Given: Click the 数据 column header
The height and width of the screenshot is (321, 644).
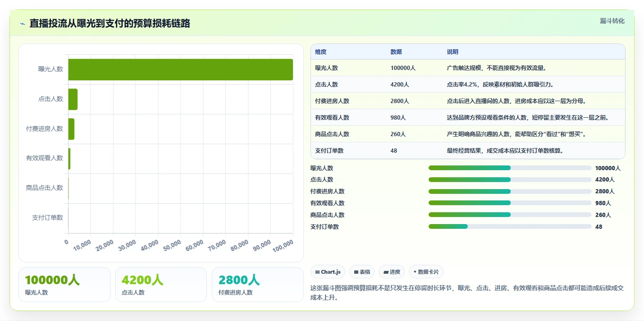Looking at the screenshot, I should (396, 52).
